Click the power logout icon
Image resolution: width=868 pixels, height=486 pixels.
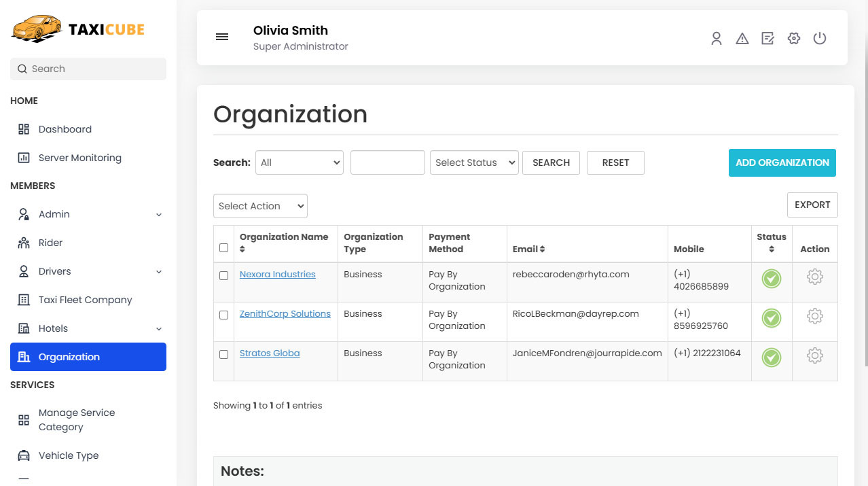820,39
